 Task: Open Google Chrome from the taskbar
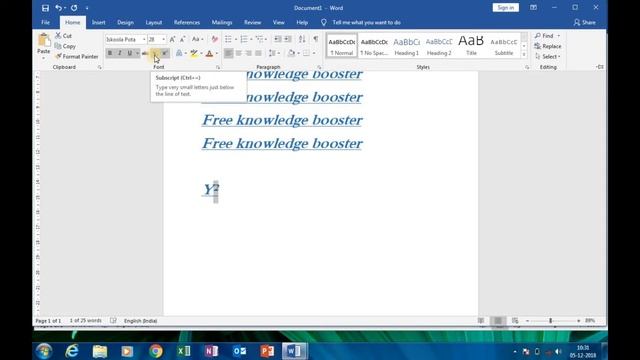pos(156,351)
